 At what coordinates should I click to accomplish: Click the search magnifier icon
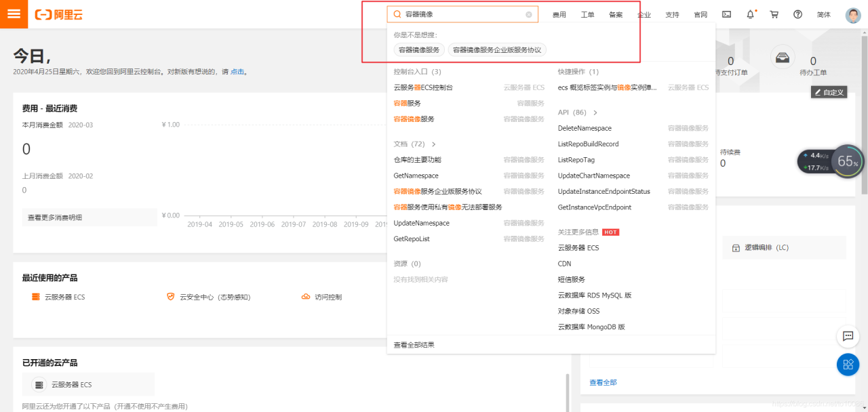tap(398, 14)
